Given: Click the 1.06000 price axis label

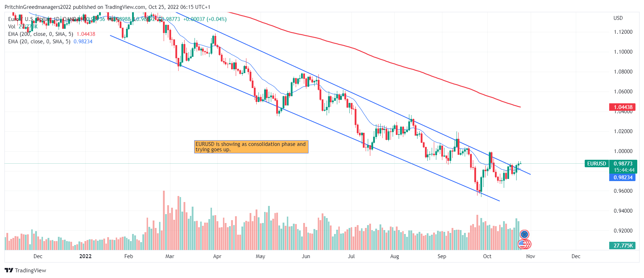Looking at the screenshot, I should click(623, 92).
